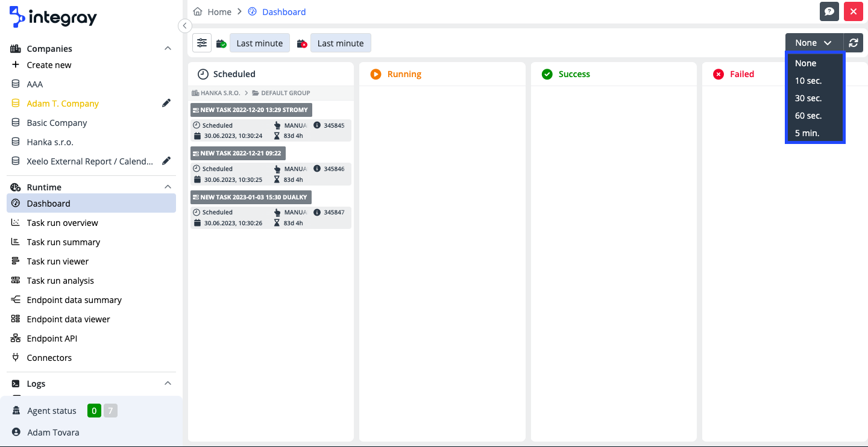Open the chat support icon
868x447 pixels.
[829, 11]
